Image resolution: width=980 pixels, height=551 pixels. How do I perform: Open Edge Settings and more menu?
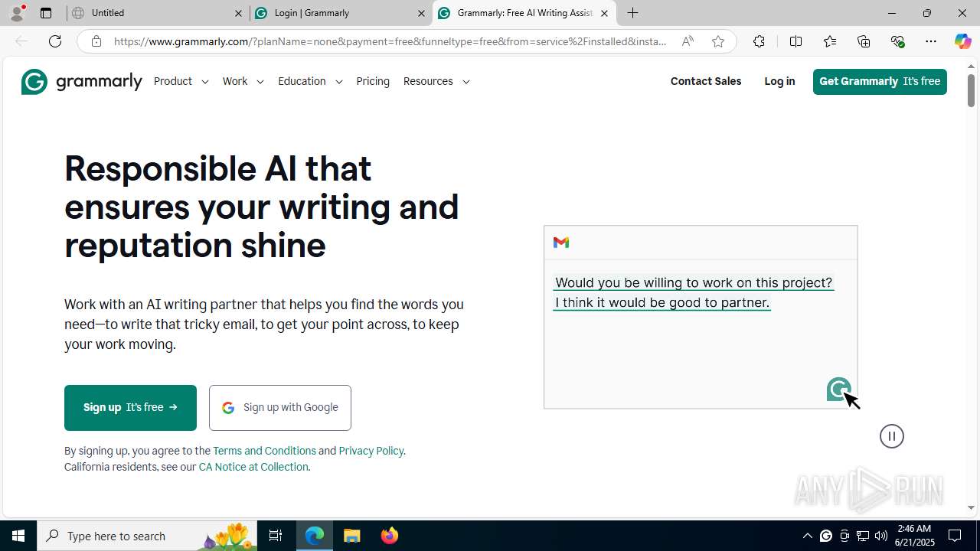tap(931, 41)
